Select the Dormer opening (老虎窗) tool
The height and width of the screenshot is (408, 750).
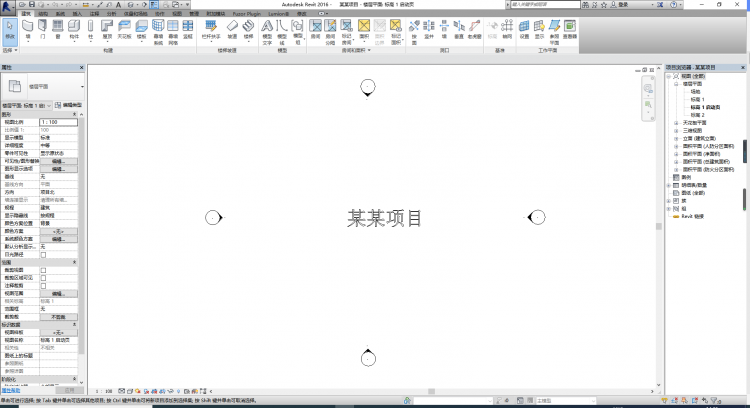[x=474, y=30]
